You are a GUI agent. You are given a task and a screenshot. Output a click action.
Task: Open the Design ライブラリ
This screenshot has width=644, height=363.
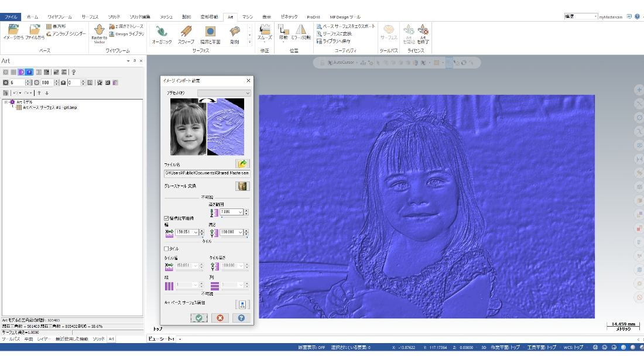(126, 34)
